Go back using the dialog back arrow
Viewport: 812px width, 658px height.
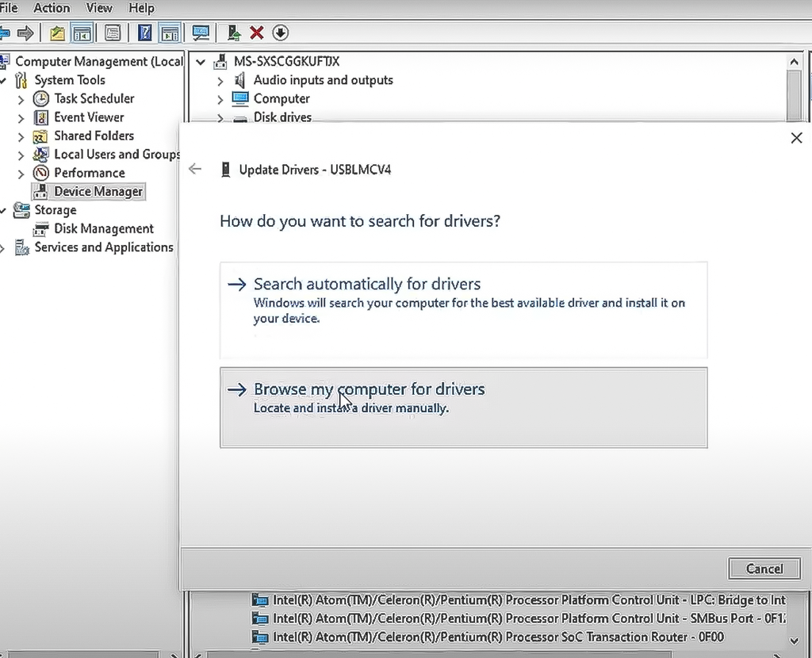(195, 169)
